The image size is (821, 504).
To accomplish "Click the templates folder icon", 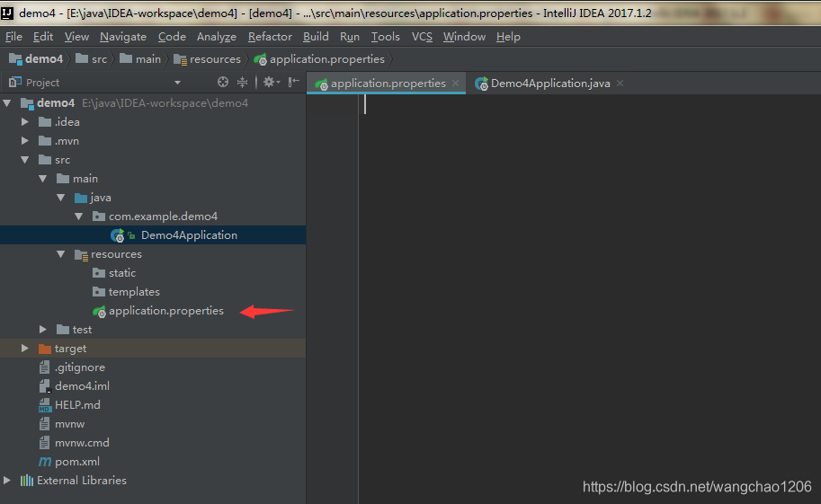I will click(98, 291).
